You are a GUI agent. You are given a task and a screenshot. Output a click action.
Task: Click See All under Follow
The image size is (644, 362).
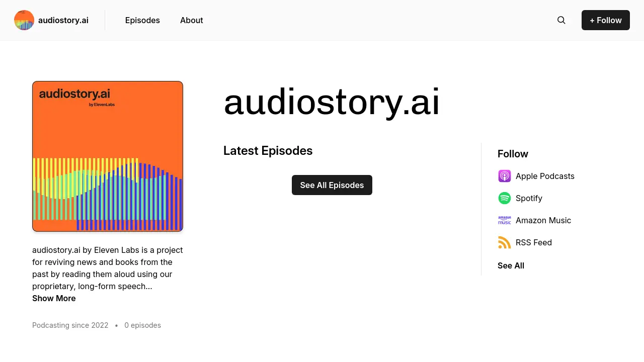tap(511, 265)
